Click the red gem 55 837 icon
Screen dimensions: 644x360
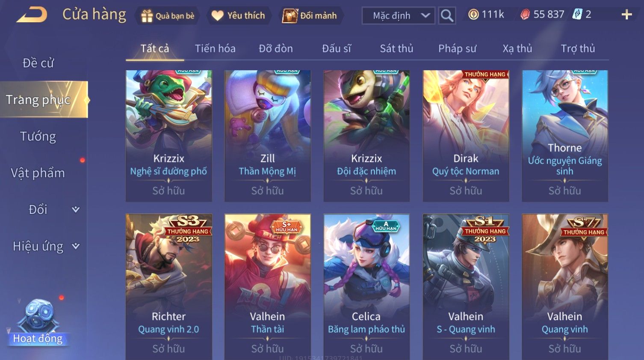(x=525, y=15)
